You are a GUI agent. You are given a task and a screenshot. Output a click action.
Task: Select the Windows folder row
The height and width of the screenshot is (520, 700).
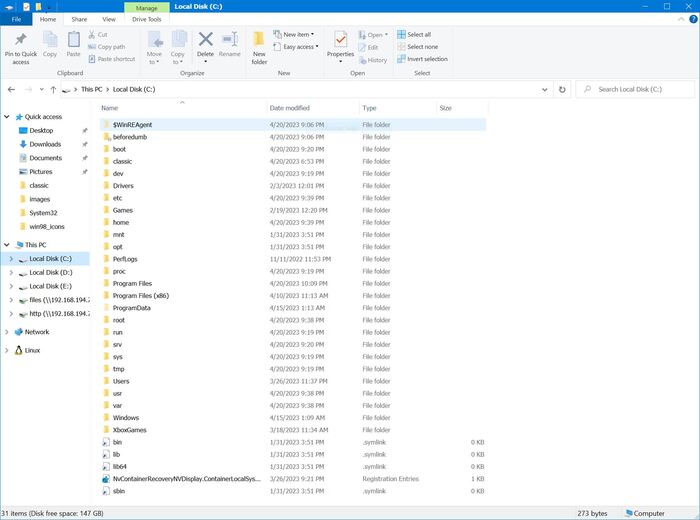[292, 418]
